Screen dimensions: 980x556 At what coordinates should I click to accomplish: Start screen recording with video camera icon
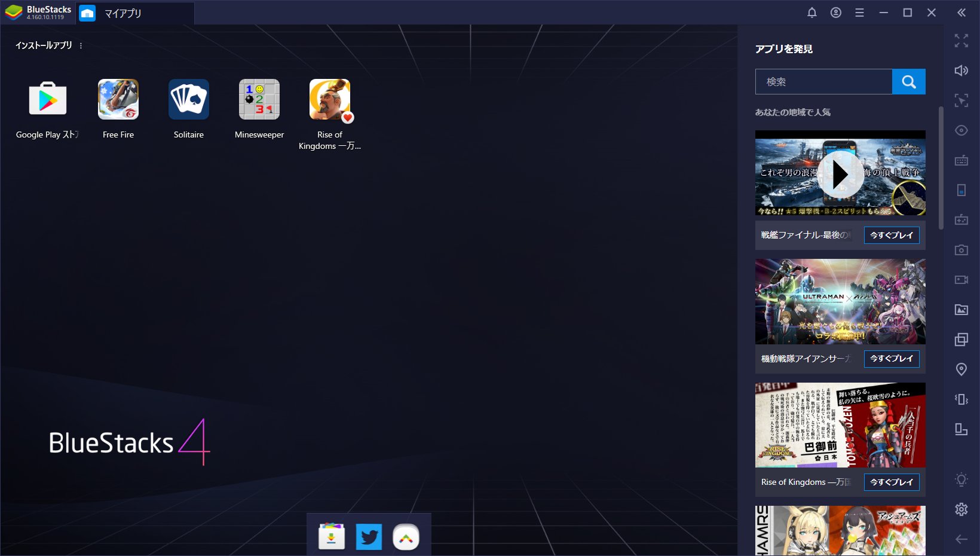[x=961, y=280]
